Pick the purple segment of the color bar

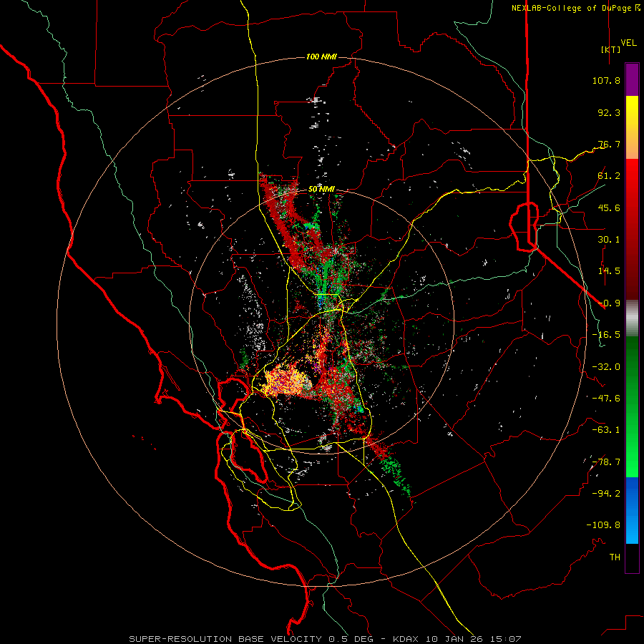[x=632, y=80]
